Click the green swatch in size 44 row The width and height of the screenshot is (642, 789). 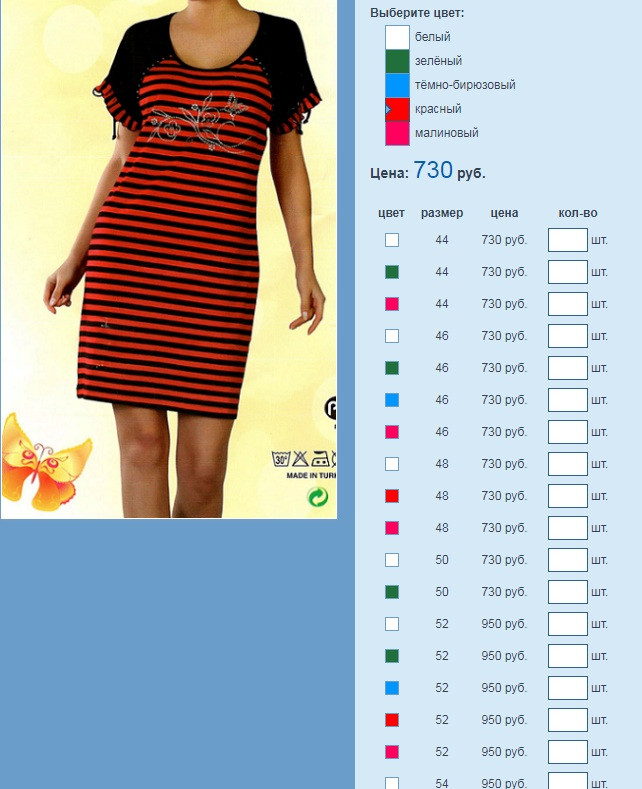392,272
